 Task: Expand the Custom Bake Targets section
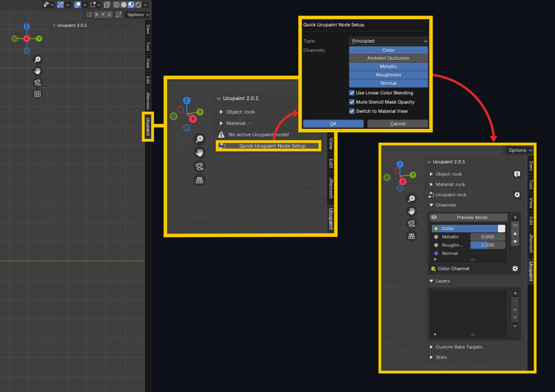[431, 347]
